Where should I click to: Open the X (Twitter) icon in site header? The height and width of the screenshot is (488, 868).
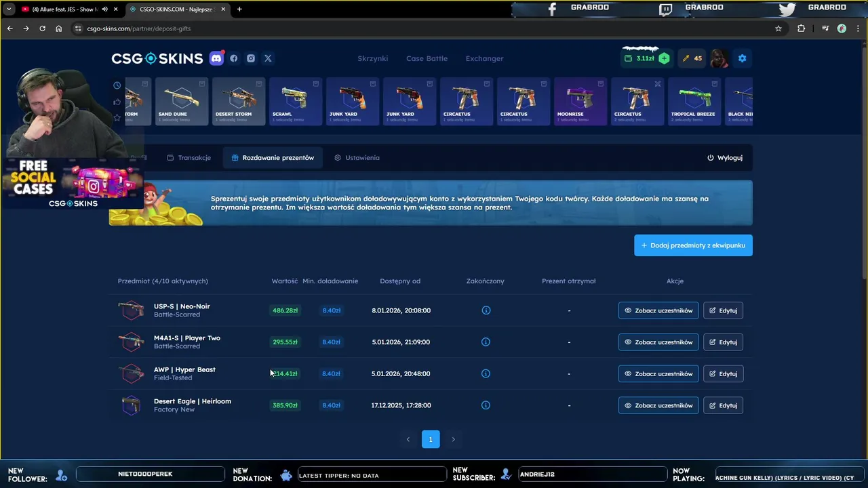point(268,58)
